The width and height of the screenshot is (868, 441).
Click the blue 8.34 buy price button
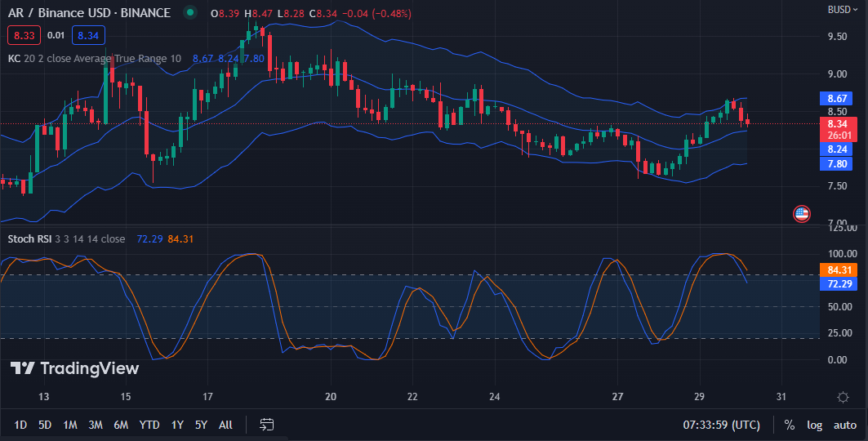(87, 35)
